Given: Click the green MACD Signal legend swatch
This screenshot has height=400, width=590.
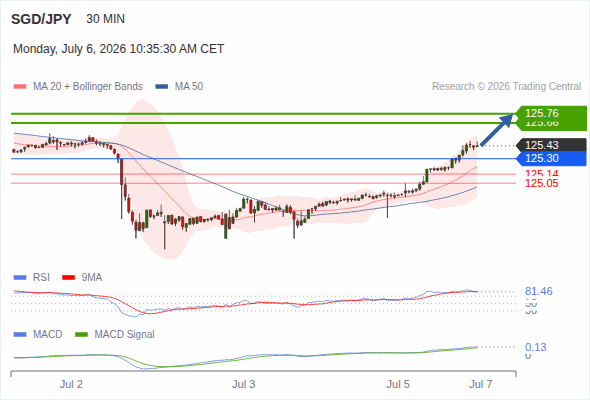Looking at the screenshot, I should [x=81, y=335].
